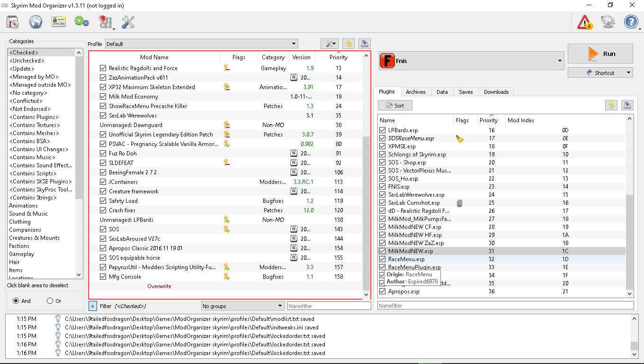This screenshot has height=364, width=644.
Task: Click flag icon for Unofficial Skyrim Legendary Patch
Action: point(227,135)
